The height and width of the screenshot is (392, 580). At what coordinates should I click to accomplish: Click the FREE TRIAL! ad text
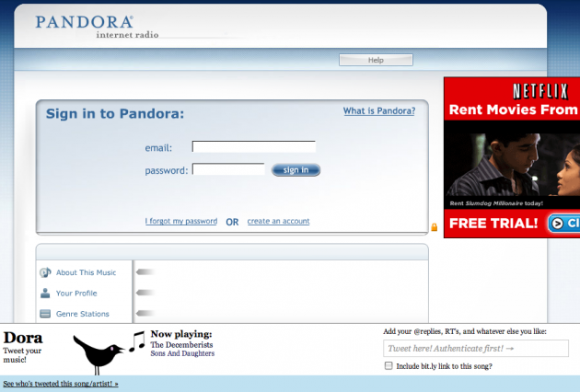tap(493, 224)
